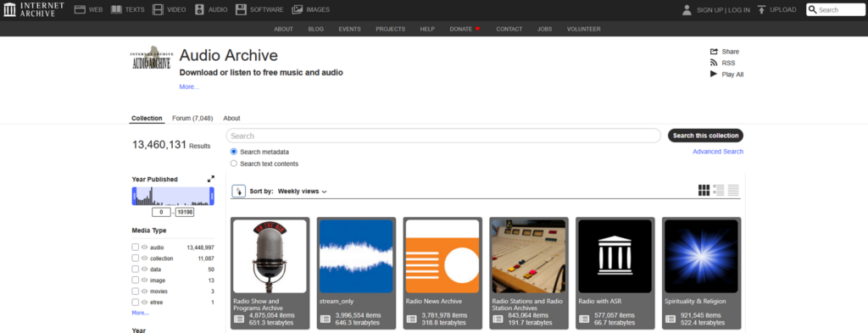Open the BLOG menu item

(x=315, y=30)
